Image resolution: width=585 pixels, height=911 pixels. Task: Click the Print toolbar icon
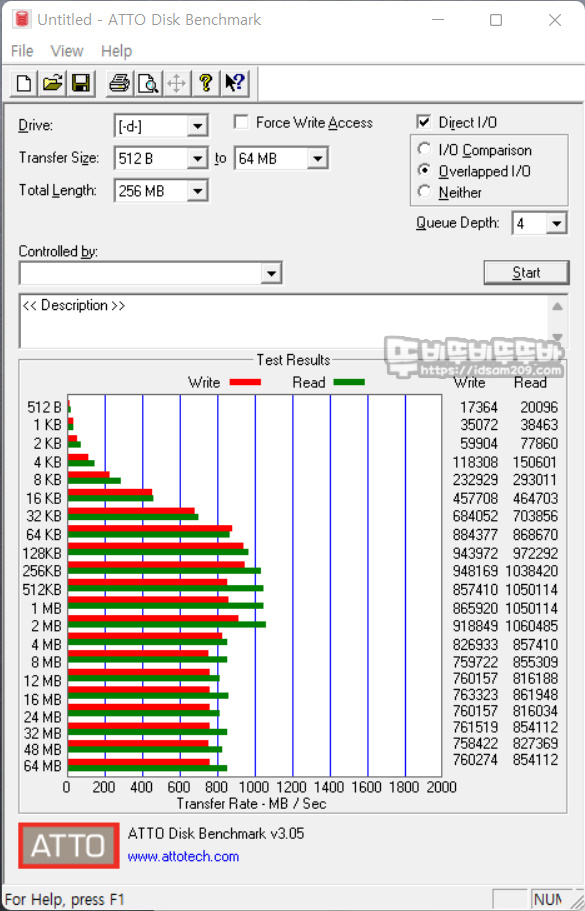pos(120,84)
